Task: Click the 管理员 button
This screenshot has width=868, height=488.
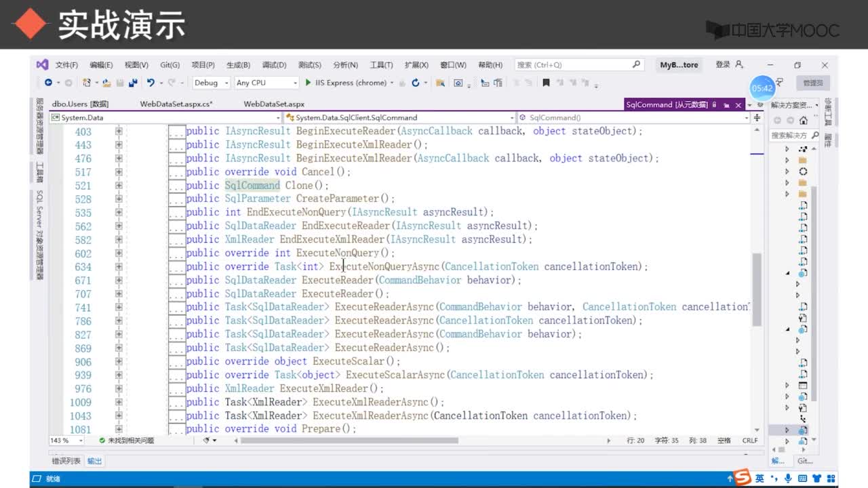Action: [x=813, y=83]
